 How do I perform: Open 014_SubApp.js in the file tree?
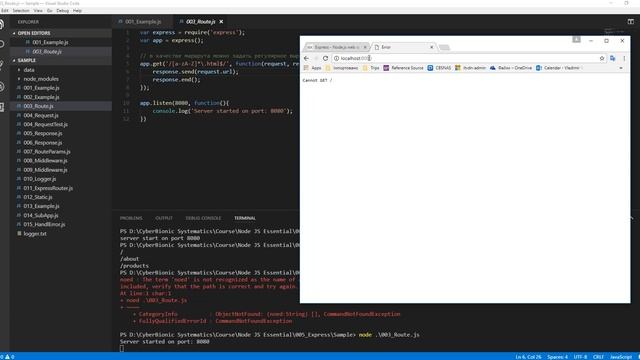coord(40,216)
